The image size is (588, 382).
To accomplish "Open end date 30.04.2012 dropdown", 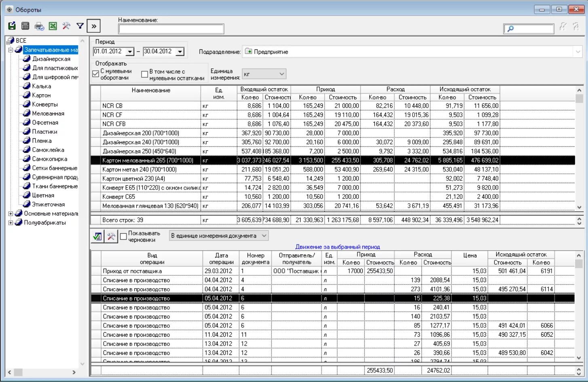I will 180,52.
